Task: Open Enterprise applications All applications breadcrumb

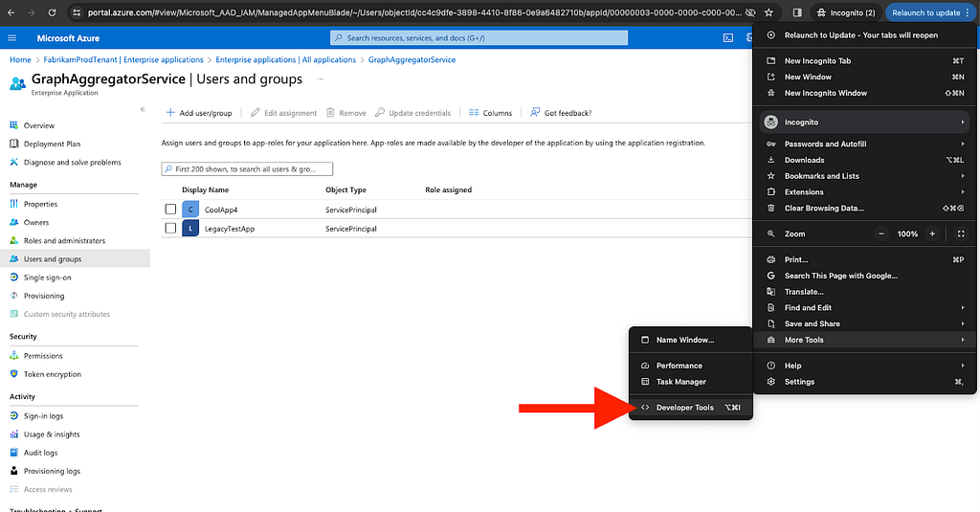Action: click(x=285, y=60)
